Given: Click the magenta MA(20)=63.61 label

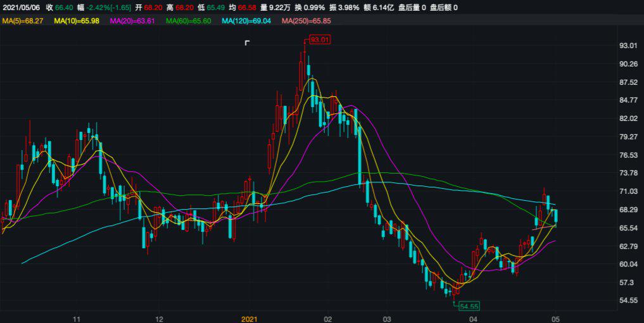Looking at the screenshot, I should pyautogui.click(x=134, y=21).
